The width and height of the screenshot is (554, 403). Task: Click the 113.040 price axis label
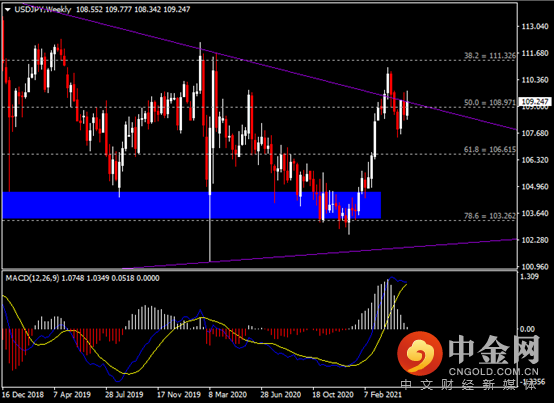point(535,26)
